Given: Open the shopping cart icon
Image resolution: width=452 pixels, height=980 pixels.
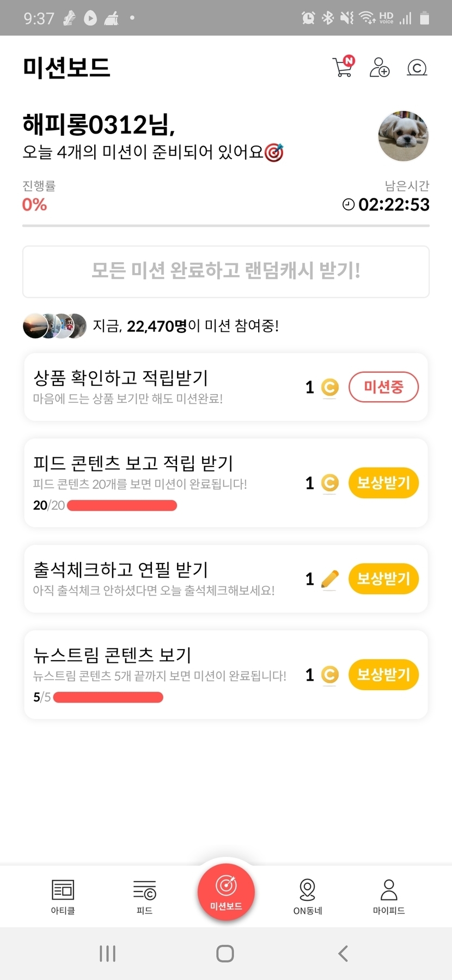Looking at the screenshot, I should [343, 67].
